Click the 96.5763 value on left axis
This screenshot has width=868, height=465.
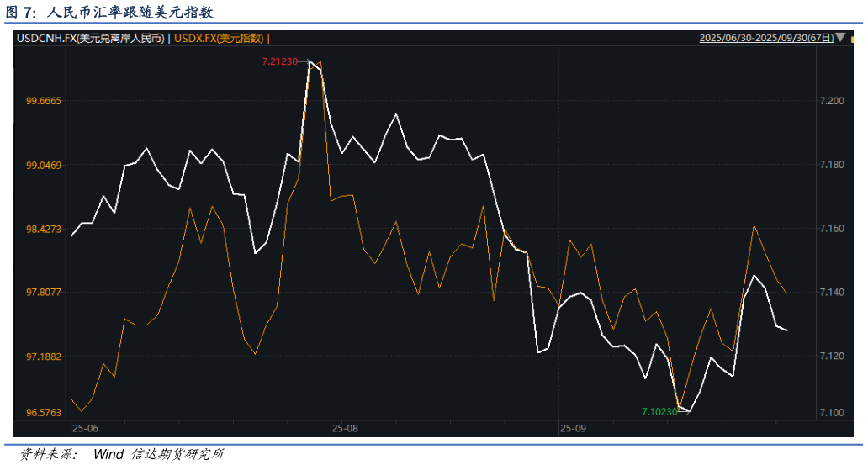click(44, 412)
